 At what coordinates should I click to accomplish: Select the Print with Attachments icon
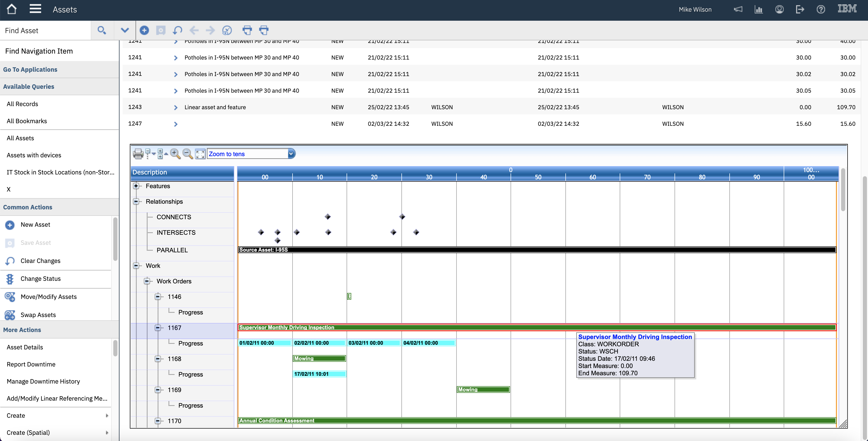pos(264,30)
